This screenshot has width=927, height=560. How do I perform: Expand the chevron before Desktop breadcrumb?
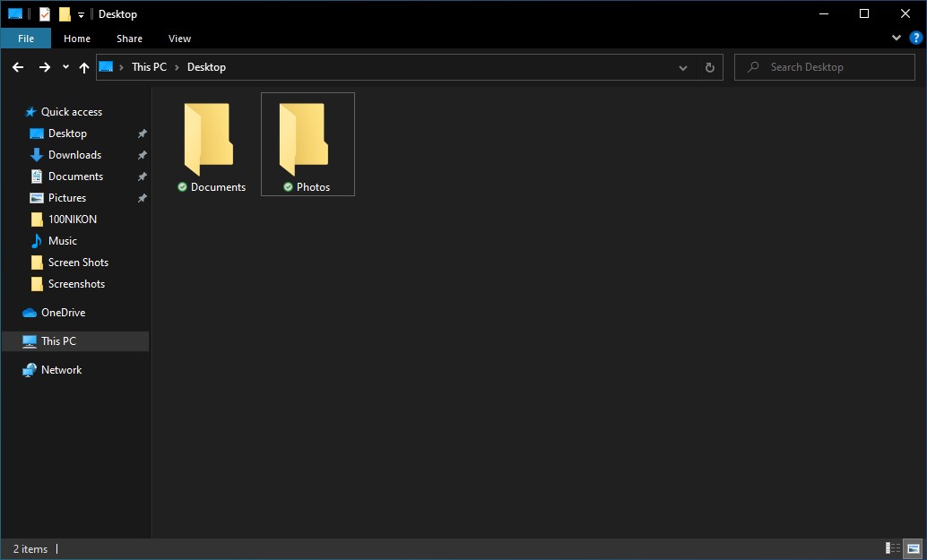point(177,67)
